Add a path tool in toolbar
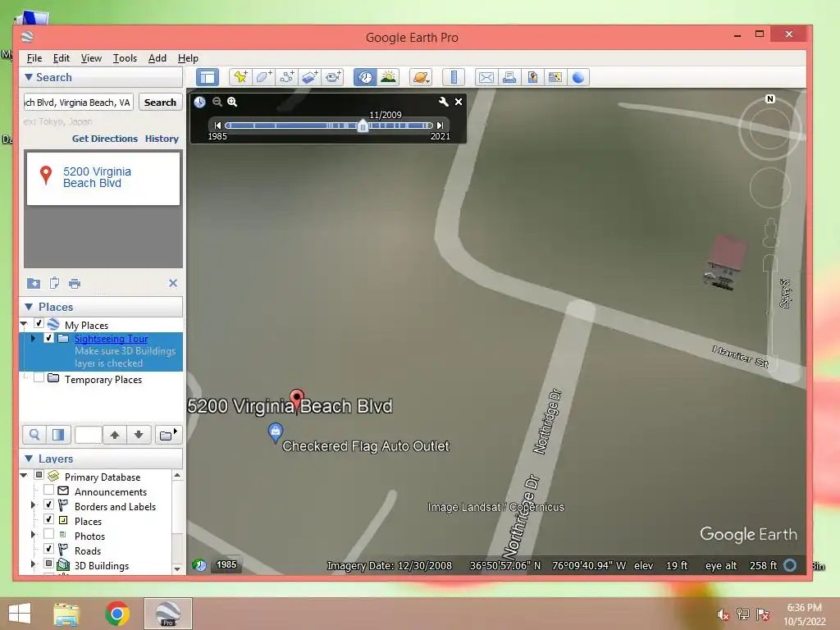Screen dimensions: 840x630 click(286, 77)
